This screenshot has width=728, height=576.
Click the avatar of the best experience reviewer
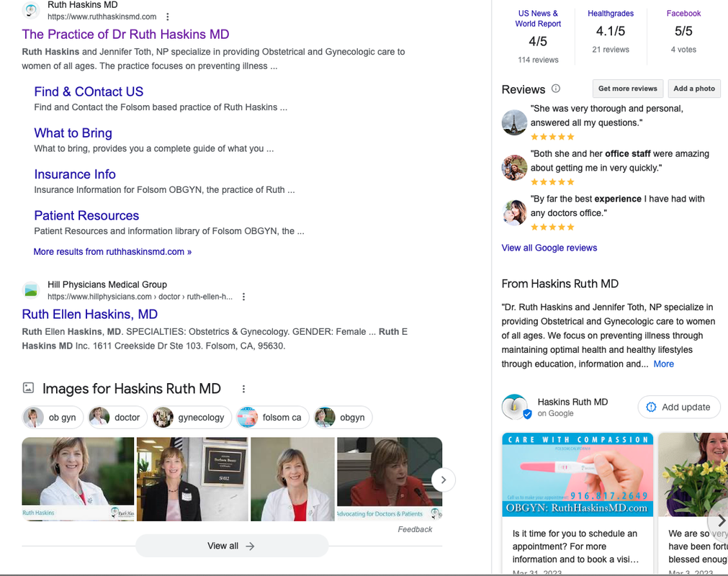(514, 212)
